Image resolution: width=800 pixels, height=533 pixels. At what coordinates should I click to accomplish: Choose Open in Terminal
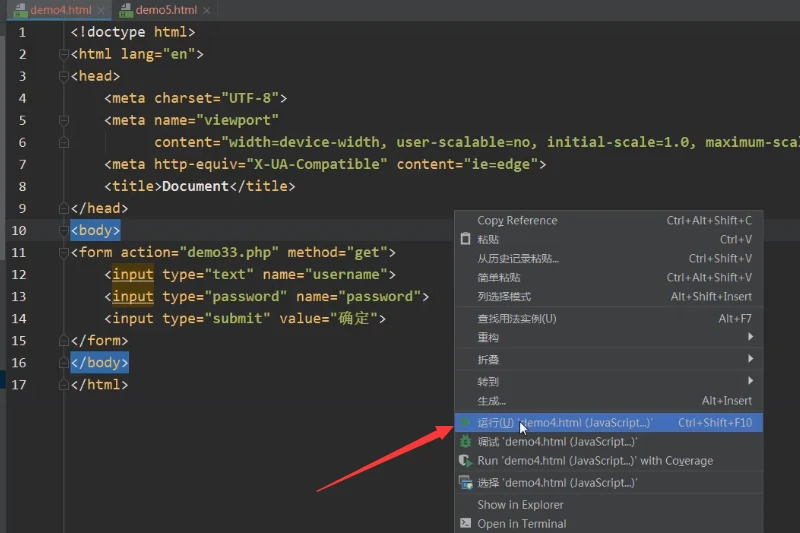[x=609, y=523]
